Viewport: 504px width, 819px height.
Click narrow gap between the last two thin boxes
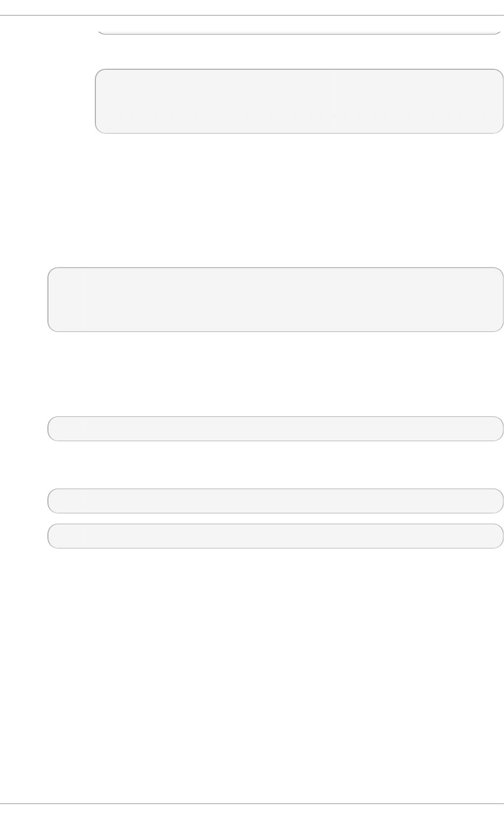[275, 518]
